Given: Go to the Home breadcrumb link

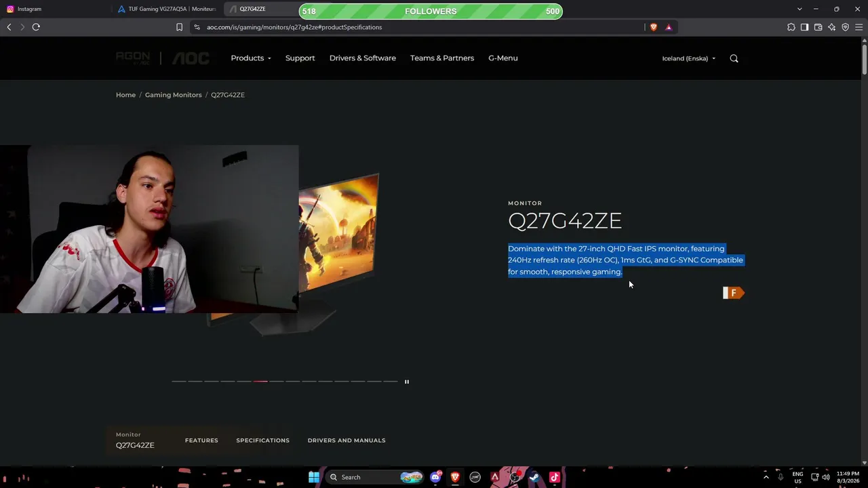Looking at the screenshot, I should 125,95.
